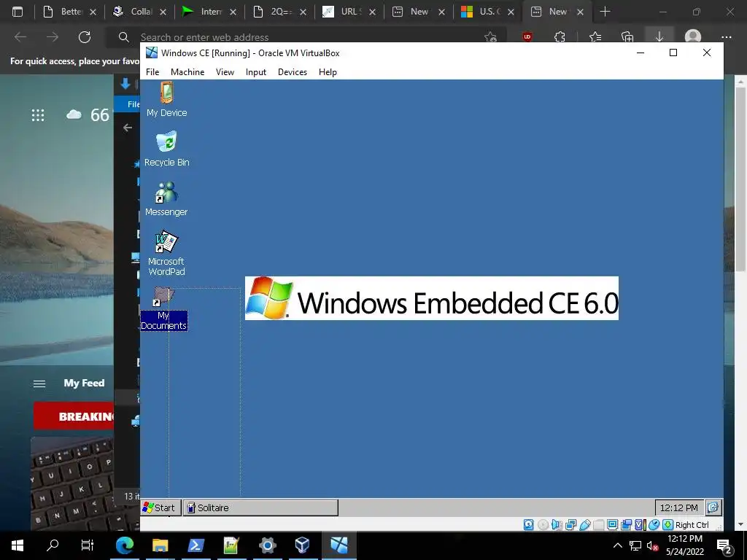Image resolution: width=747 pixels, height=560 pixels.
Task: Click VirtualBox display status indicator
Action: point(612,525)
